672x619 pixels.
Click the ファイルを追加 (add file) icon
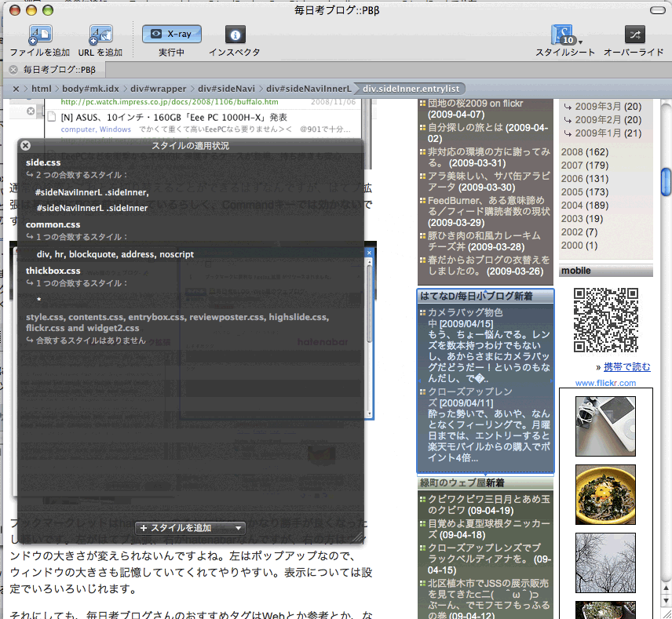coord(39,35)
